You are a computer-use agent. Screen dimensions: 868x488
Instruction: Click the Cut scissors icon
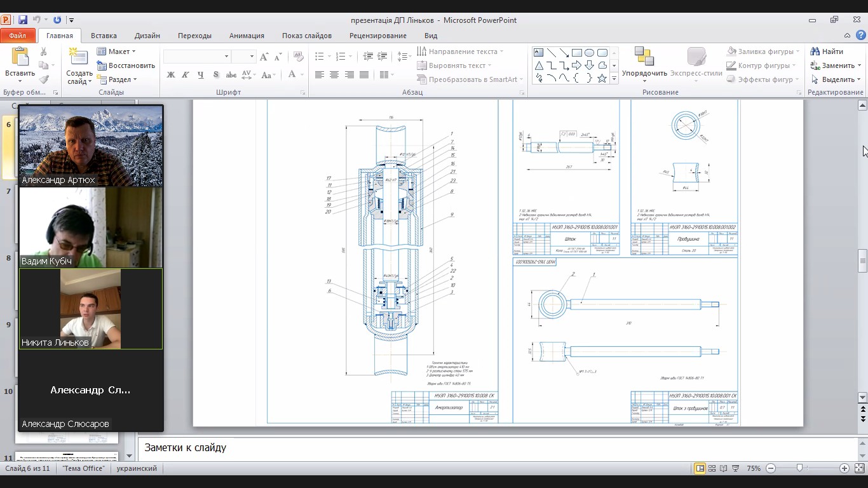point(43,51)
